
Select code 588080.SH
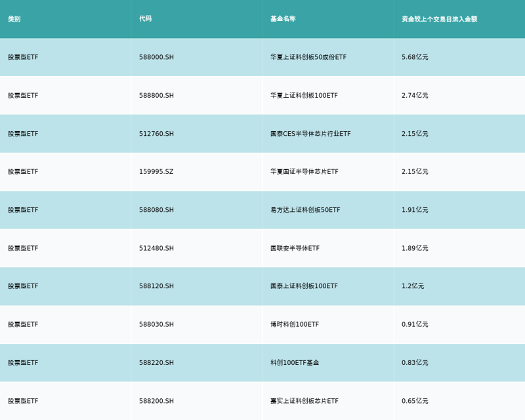click(x=156, y=209)
